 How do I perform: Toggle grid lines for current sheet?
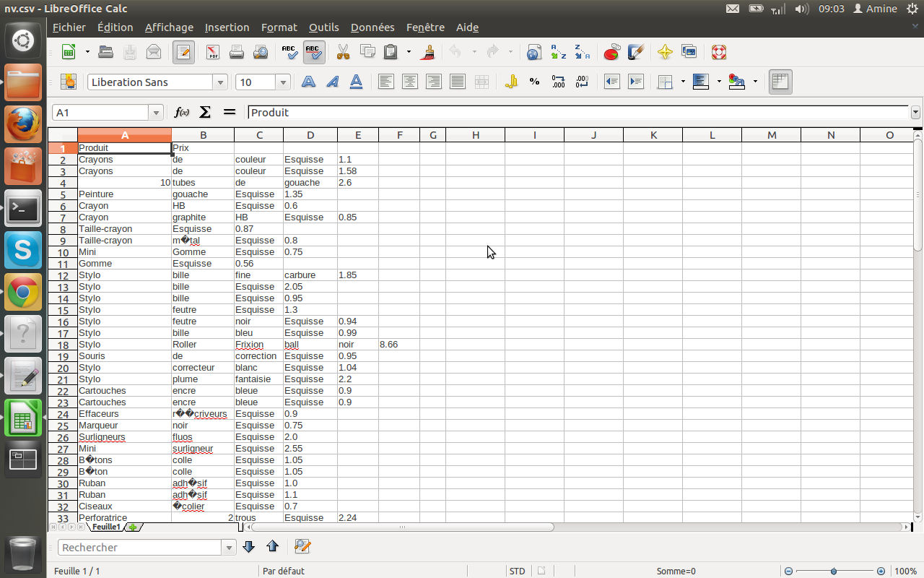[x=780, y=82]
